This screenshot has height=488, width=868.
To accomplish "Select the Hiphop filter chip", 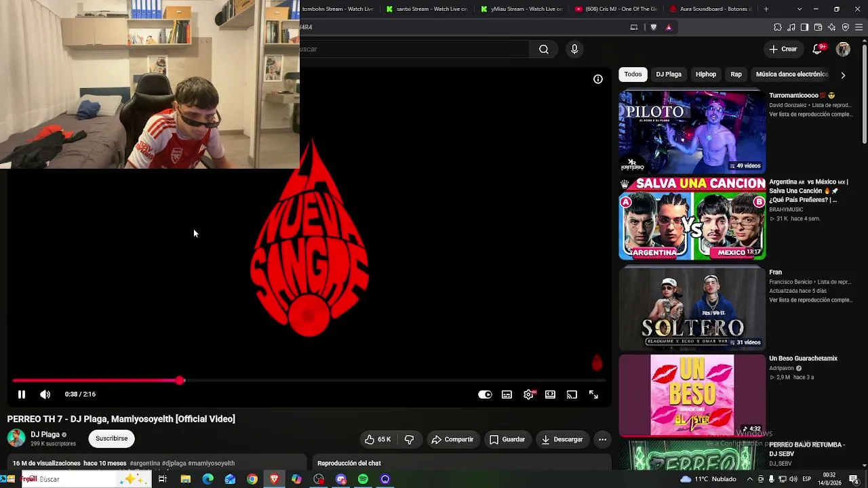I will point(706,75).
